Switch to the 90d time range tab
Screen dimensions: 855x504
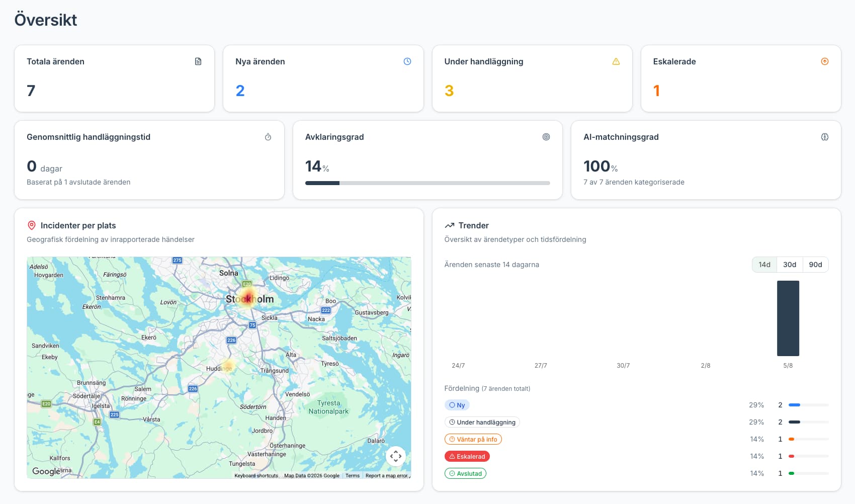(815, 265)
